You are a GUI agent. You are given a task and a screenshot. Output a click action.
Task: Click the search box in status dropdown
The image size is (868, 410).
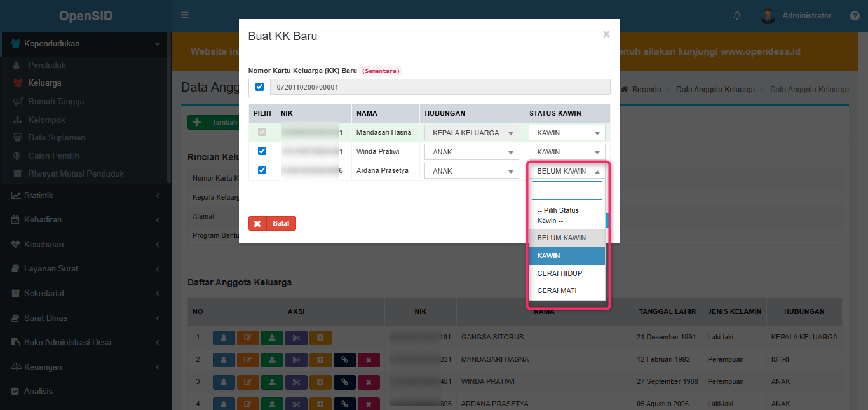coord(567,191)
